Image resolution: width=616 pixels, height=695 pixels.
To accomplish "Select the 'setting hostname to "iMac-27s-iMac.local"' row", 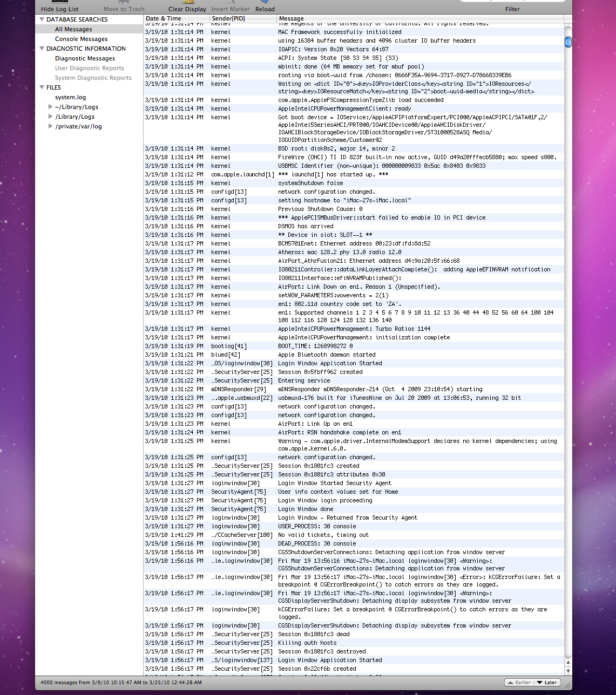I will [354, 200].
